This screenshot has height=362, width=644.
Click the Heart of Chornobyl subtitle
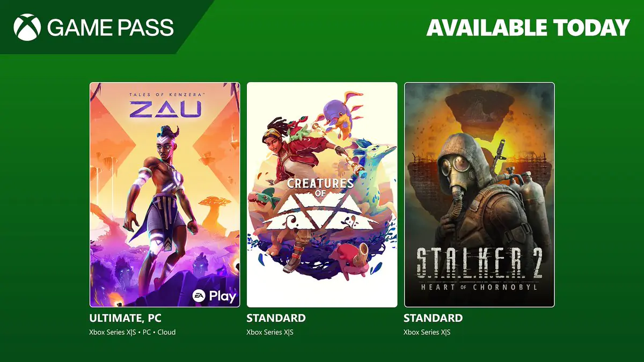pos(479,286)
